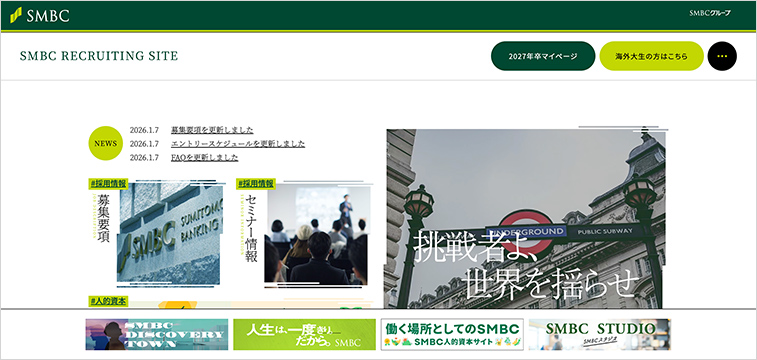Click the vertical 募集要項 heading

tap(104, 219)
